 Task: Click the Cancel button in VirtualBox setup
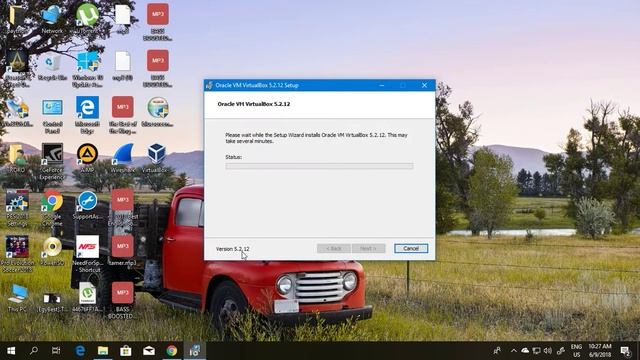coord(411,248)
